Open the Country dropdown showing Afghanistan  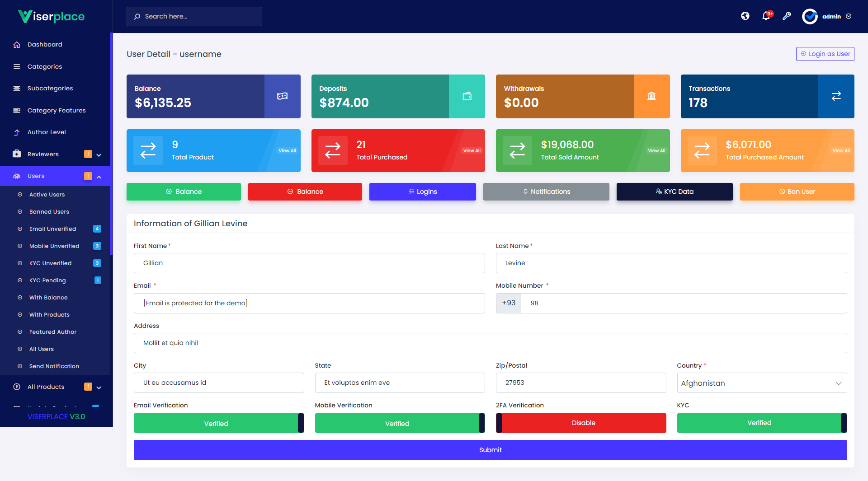761,383
